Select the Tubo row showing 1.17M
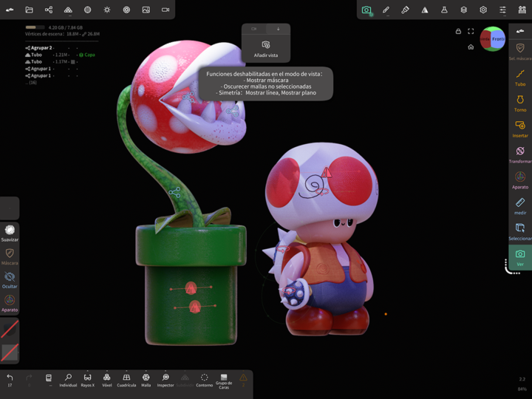 point(47,62)
